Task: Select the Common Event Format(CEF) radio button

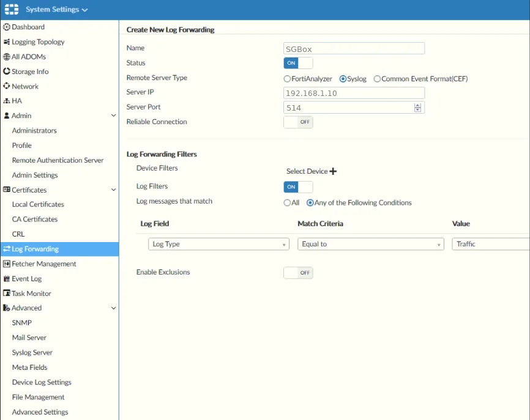Action: tap(377, 79)
